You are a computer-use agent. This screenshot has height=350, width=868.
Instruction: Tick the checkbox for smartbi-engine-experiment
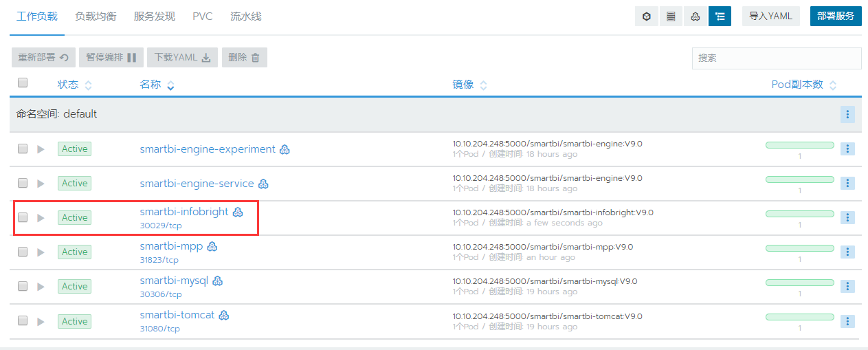pos(23,149)
